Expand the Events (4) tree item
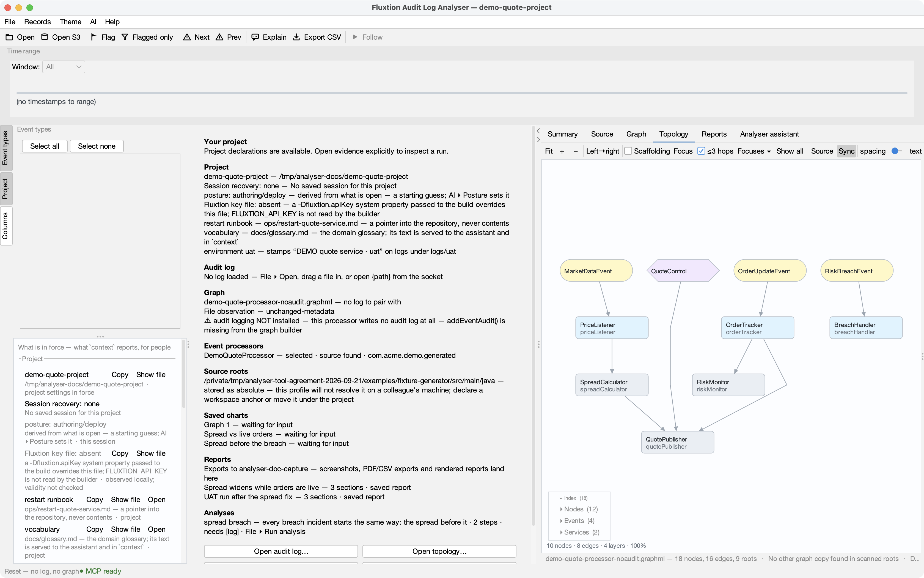Screen dimensions: 924x578 coord(561,521)
